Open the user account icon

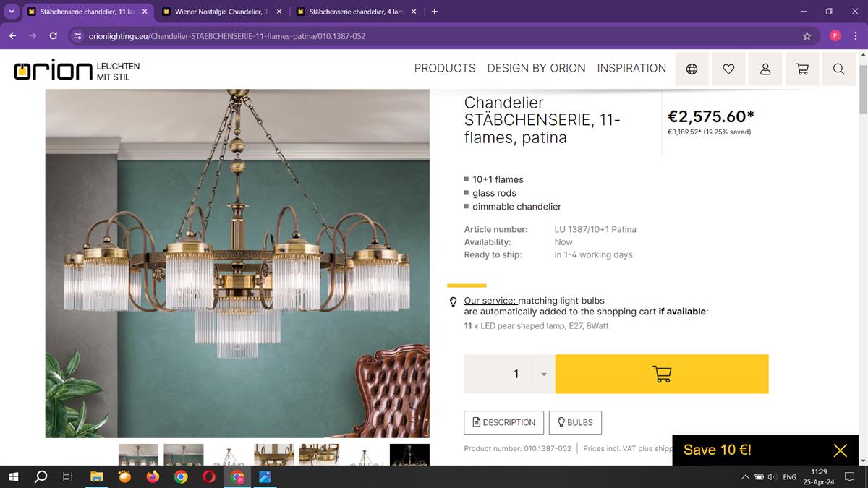coord(765,69)
